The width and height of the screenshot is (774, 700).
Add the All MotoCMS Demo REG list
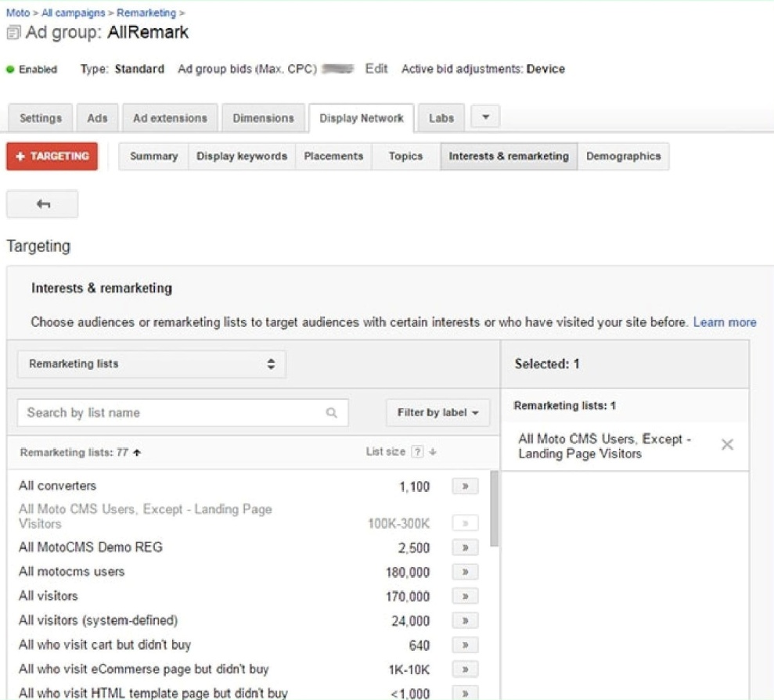tap(465, 547)
